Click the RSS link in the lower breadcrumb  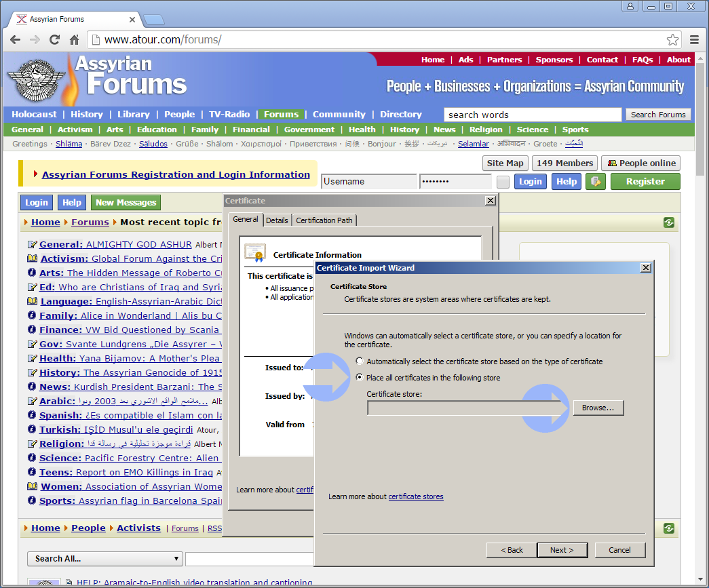pyautogui.click(x=215, y=528)
